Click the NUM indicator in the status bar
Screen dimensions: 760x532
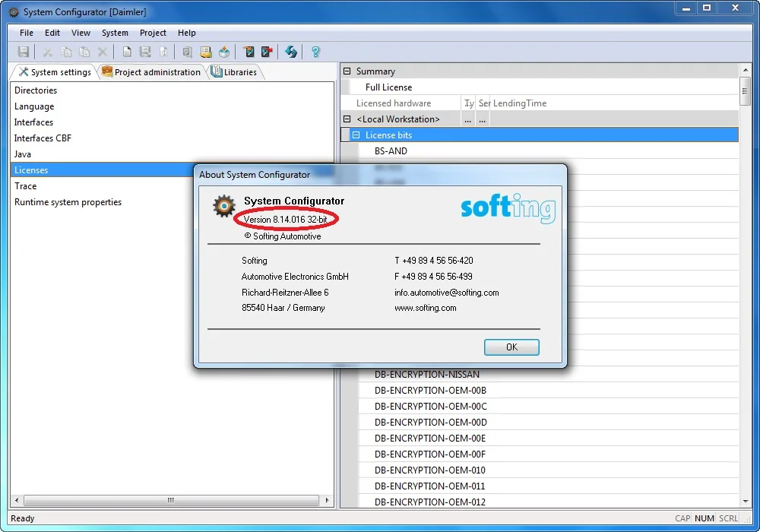704,518
